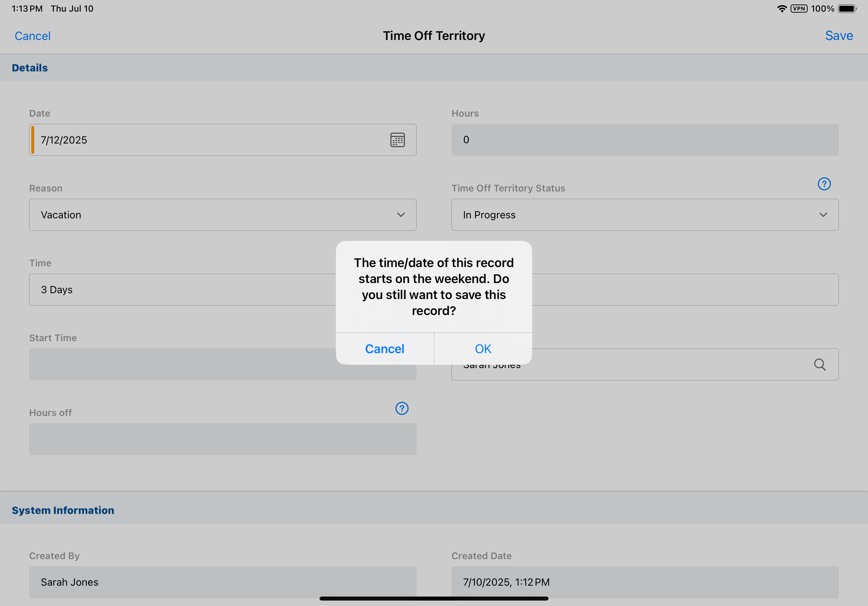
Task: Tap Cancel in the top navigation bar
Action: click(32, 36)
